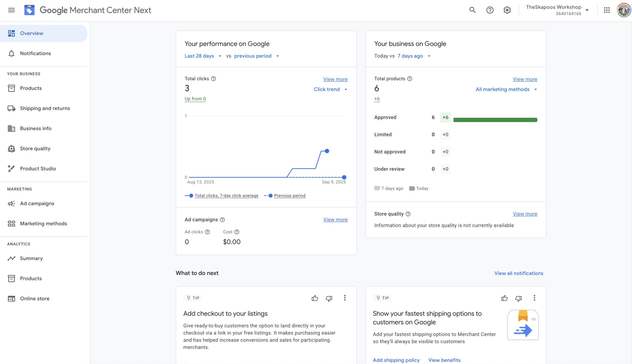Open the Click trend dropdown
The image size is (632, 364).
[330, 89]
